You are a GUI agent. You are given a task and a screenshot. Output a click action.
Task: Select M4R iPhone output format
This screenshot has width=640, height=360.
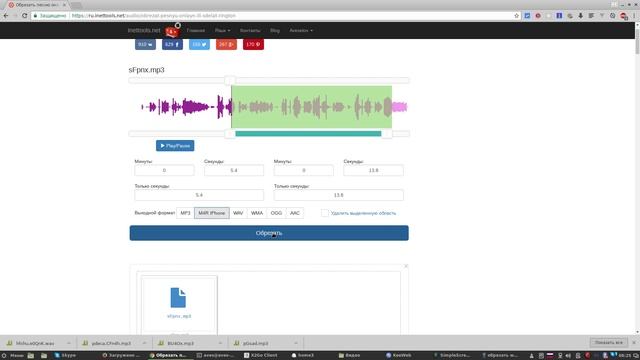pyautogui.click(x=211, y=213)
